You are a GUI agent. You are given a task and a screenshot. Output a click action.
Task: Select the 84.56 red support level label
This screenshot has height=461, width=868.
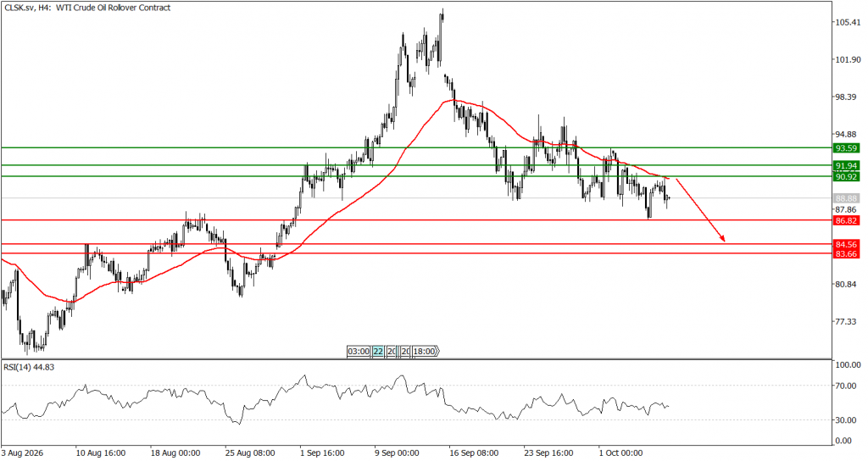pyautogui.click(x=847, y=244)
